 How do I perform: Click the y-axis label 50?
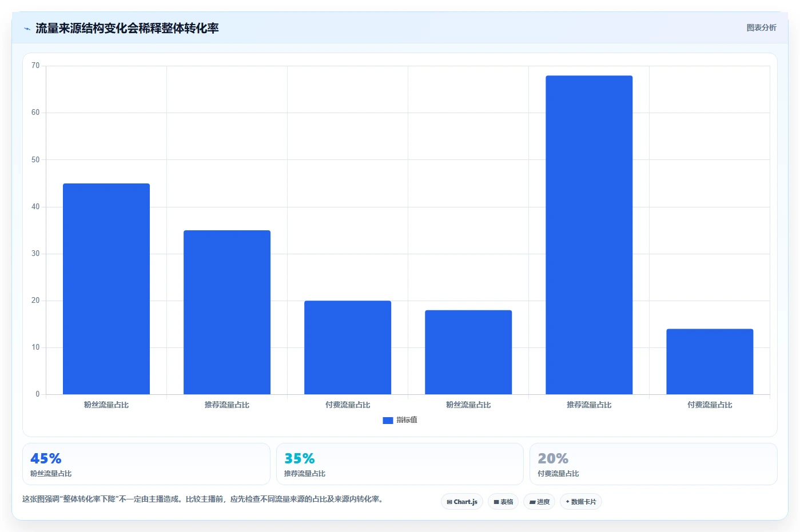point(35,160)
